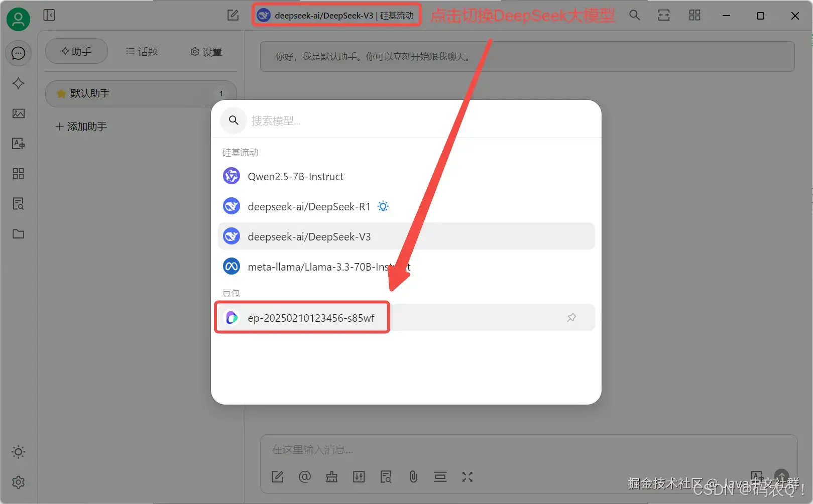Click new topic icon in input toolbar

278,477
